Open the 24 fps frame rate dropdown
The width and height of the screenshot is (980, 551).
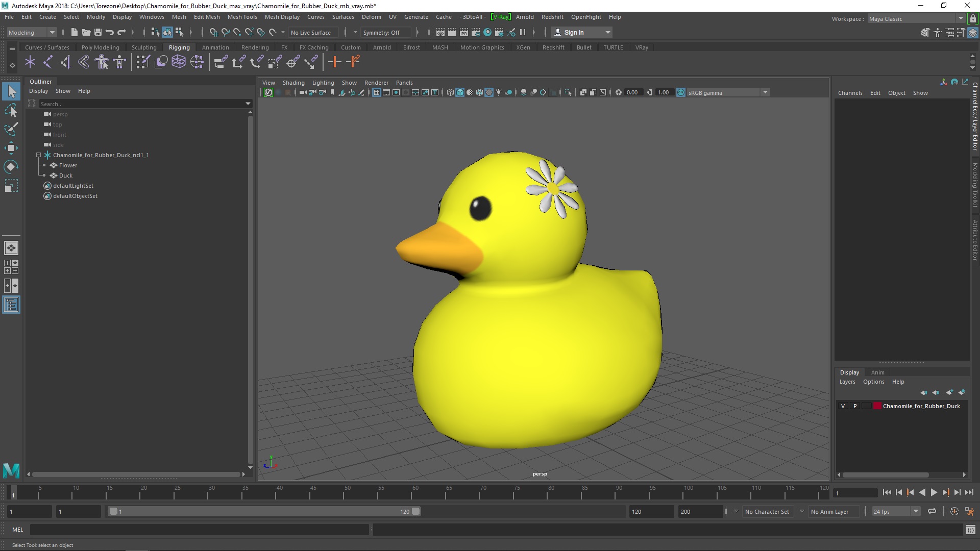896,511
